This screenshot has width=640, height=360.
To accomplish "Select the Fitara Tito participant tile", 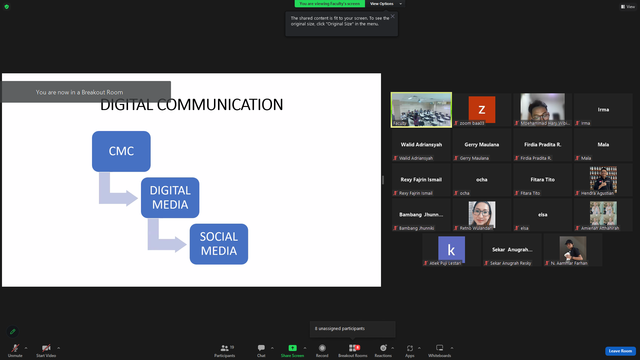I will (x=542, y=180).
